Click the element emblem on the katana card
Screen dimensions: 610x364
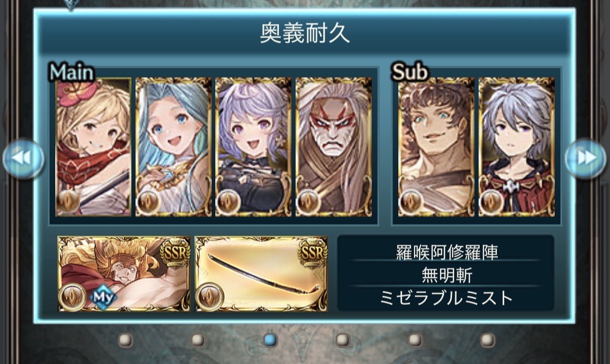point(209,296)
